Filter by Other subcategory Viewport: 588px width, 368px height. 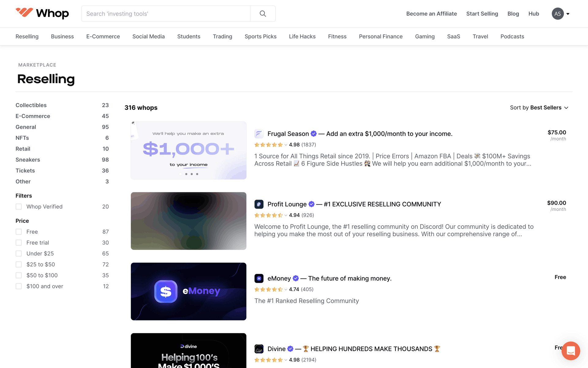pyautogui.click(x=62, y=182)
